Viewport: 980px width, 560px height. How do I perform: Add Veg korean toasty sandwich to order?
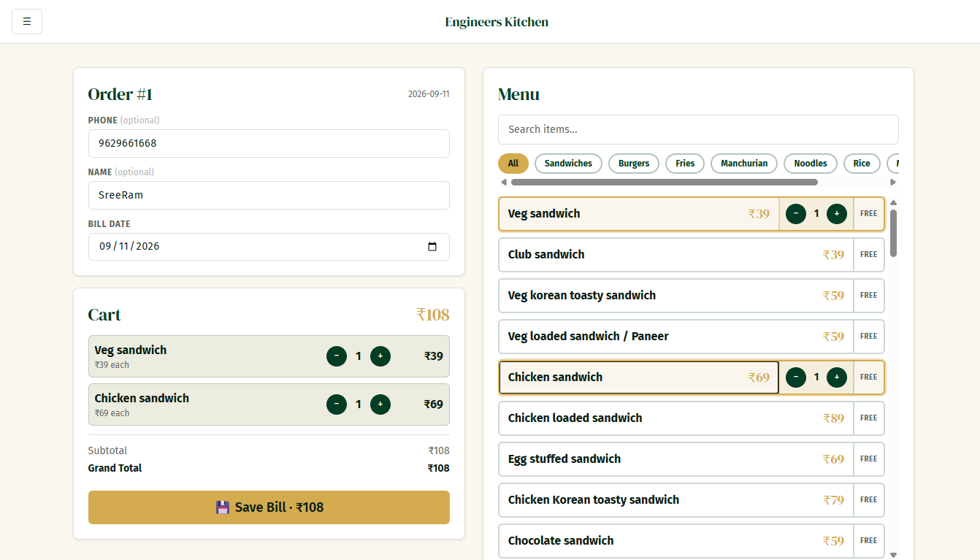pos(676,296)
